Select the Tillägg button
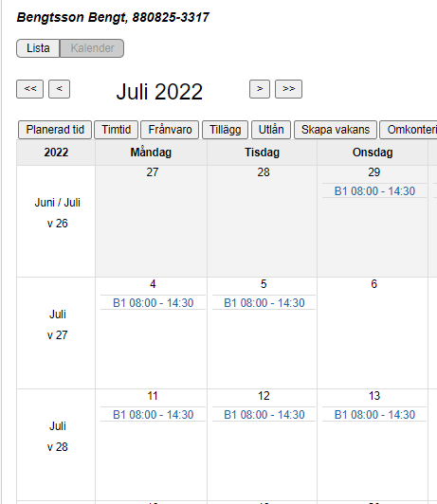The width and height of the screenshot is (437, 504). pos(225,130)
